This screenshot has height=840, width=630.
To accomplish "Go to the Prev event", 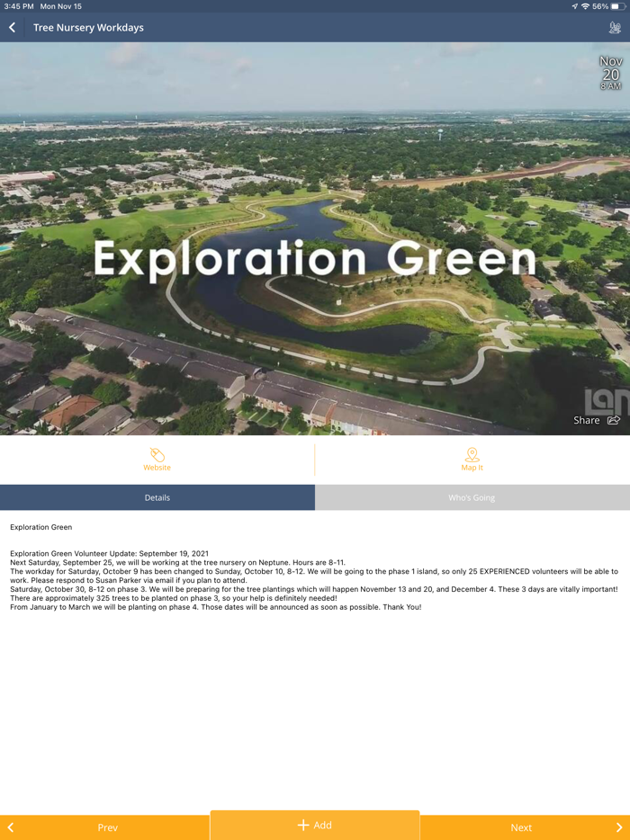I will tap(104, 827).
